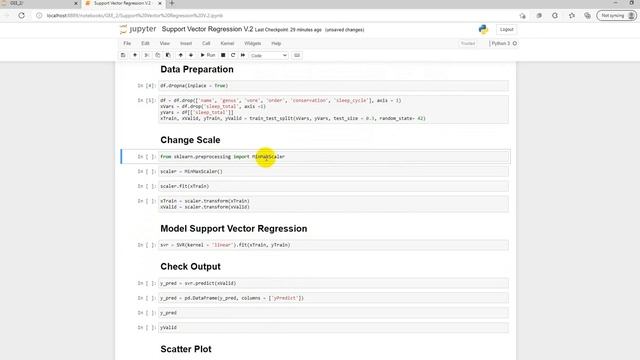Open the Widgets menu
Viewport: 640px width, 360px height.
click(252, 43)
